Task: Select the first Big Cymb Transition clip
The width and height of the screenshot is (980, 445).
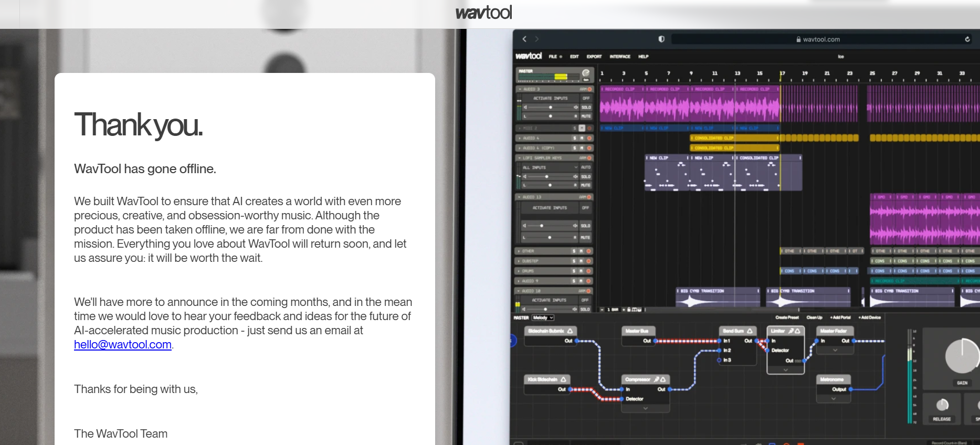Action: coord(718,297)
